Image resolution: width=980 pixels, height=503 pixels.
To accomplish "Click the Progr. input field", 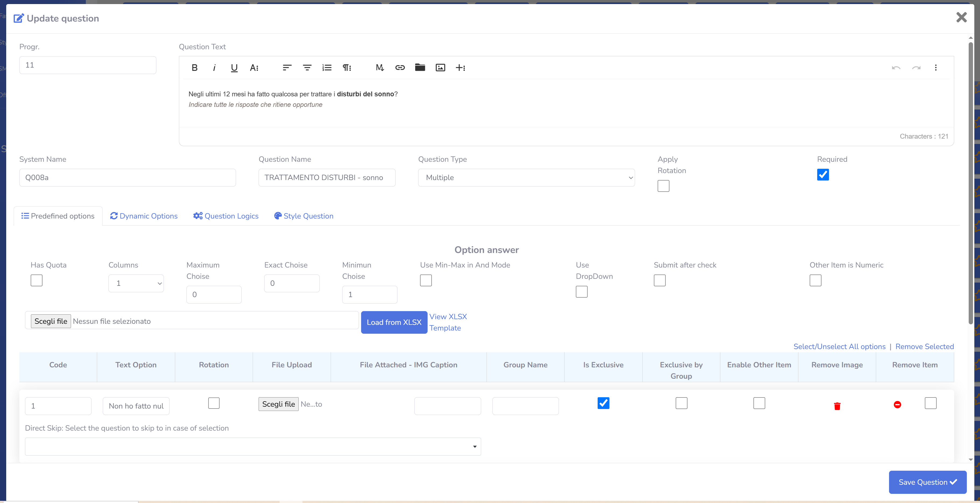I will click(x=87, y=65).
